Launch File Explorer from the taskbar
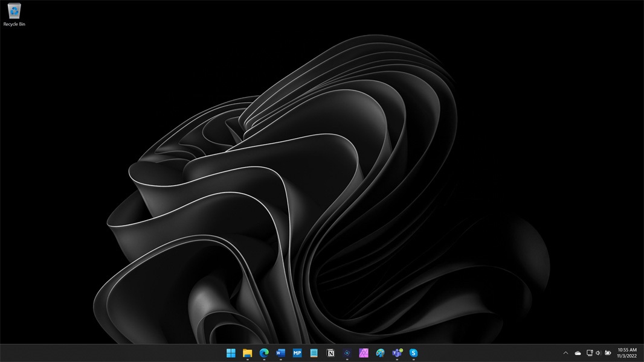Screen dimensions: 644x362 247,353
